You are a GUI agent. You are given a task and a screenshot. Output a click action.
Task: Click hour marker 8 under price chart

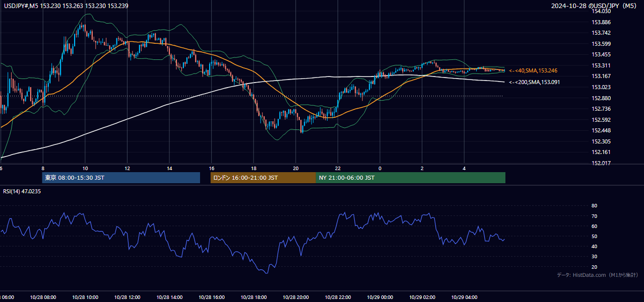[43, 169]
